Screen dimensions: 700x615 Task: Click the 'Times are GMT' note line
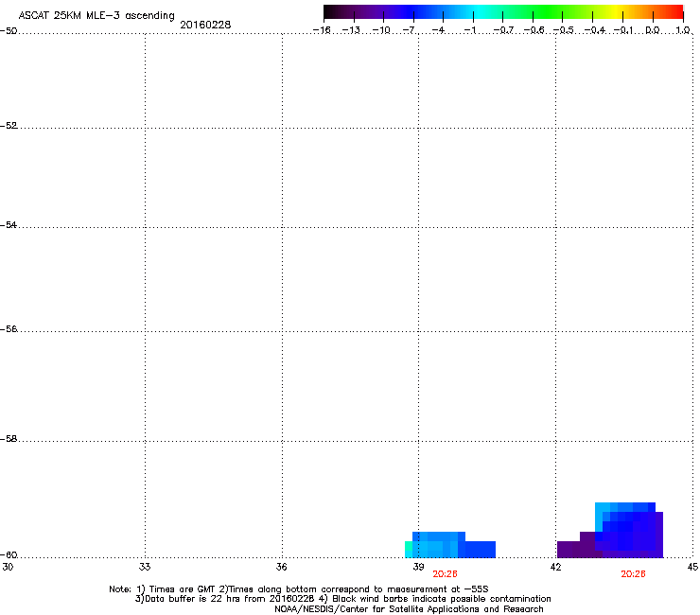tap(299, 589)
